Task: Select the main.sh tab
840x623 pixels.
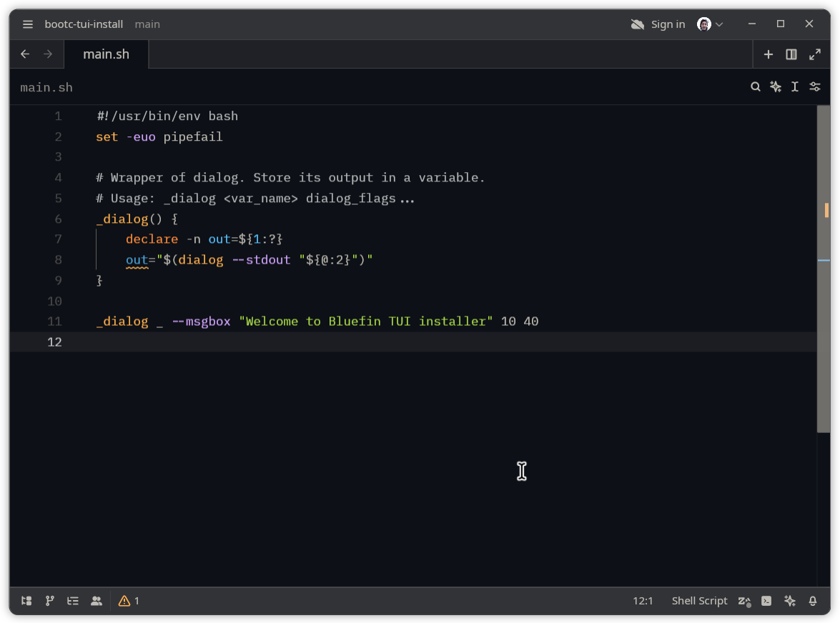Action: [x=106, y=54]
